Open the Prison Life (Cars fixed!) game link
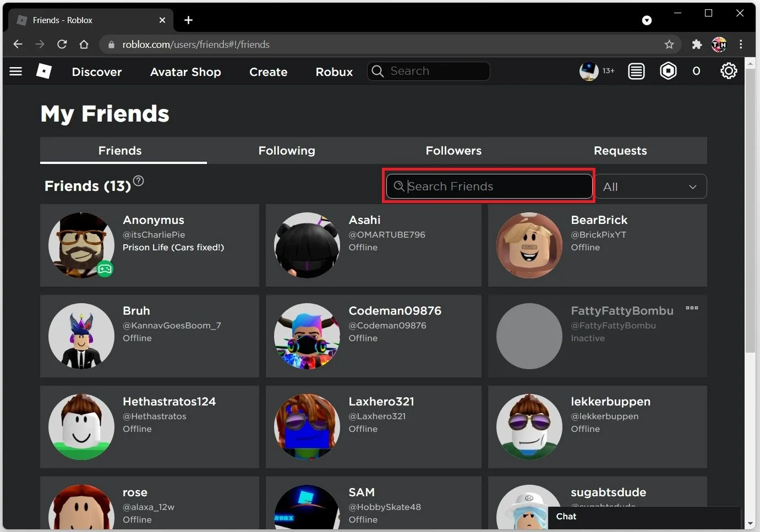760x532 pixels. pos(173,248)
